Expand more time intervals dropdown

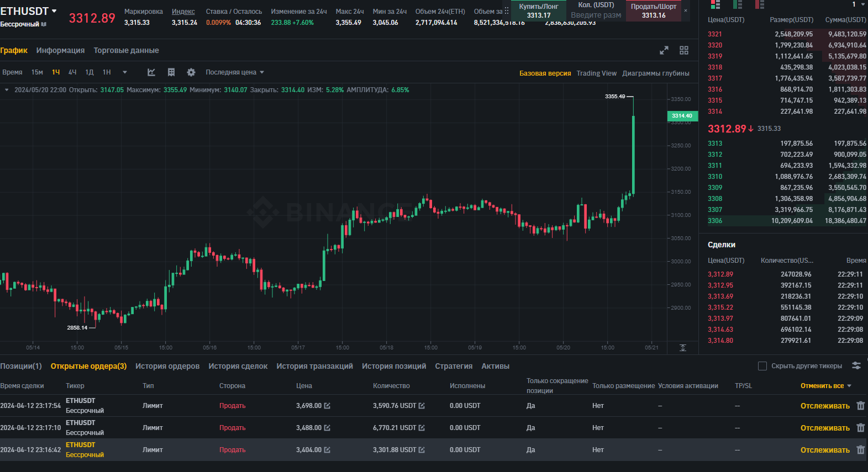(x=125, y=72)
